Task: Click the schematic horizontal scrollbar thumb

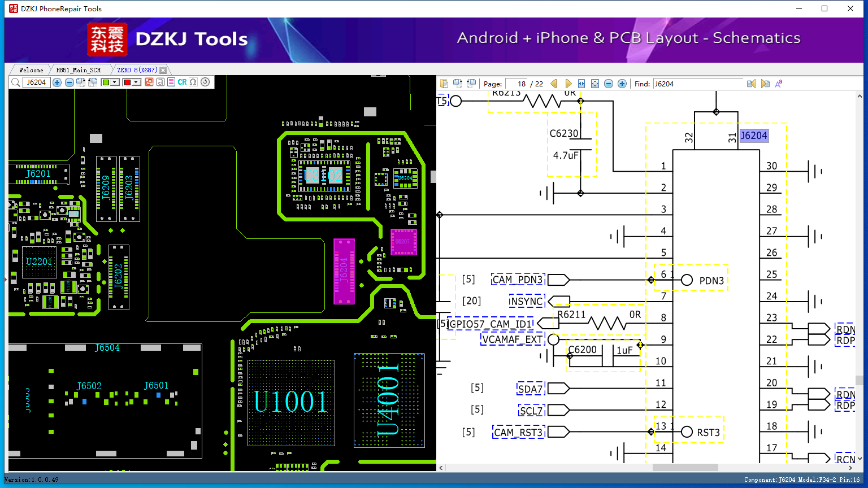Action: point(685,468)
